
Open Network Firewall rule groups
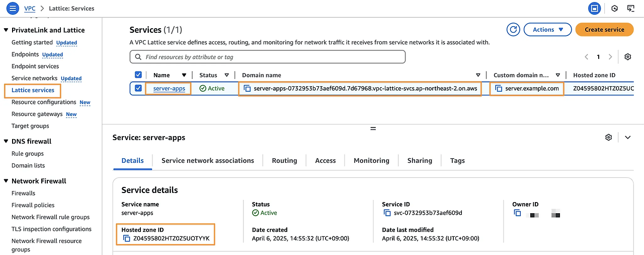(50, 217)
